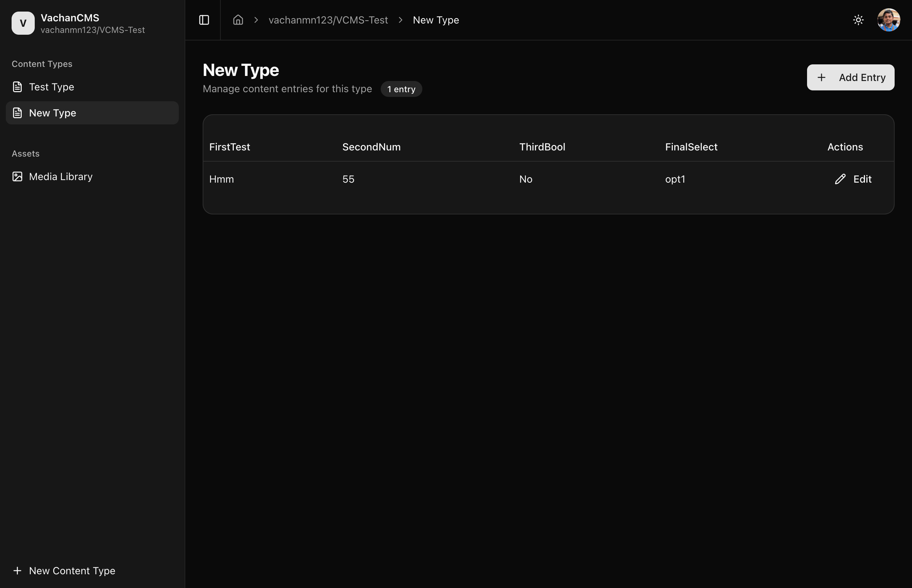Open the Test Type content type
The height and width of the screenshot is (588, 912).
click(x=52, y=87)
